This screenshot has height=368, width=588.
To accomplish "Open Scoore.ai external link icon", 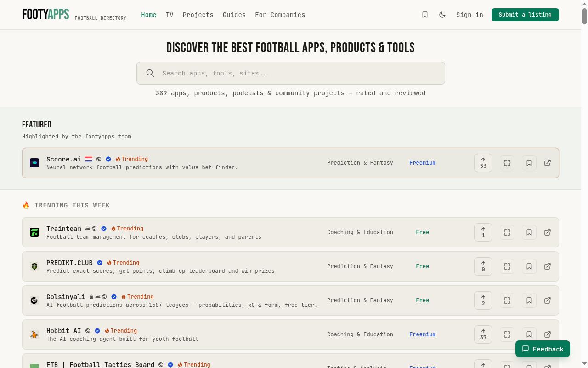I will 548,163.
